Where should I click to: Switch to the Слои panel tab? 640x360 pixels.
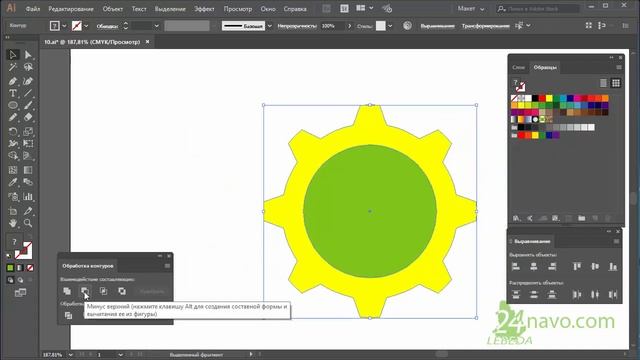(x=518, y=67)
